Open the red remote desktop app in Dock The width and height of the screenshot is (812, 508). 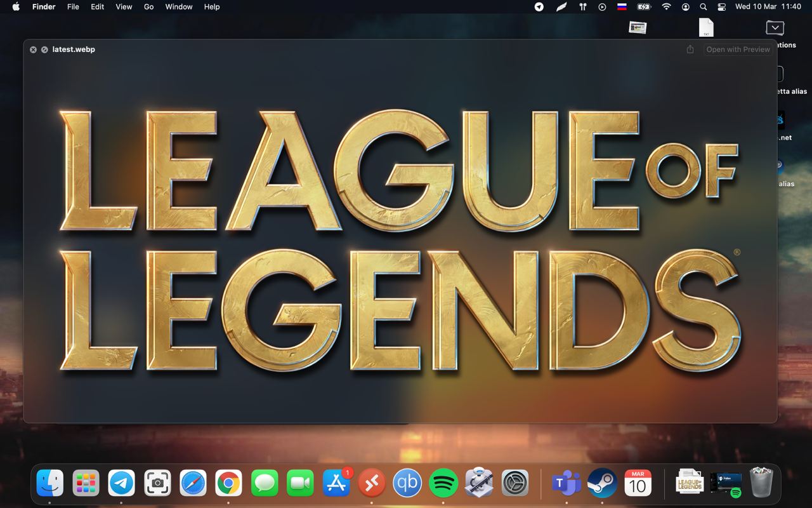(372, 483)
